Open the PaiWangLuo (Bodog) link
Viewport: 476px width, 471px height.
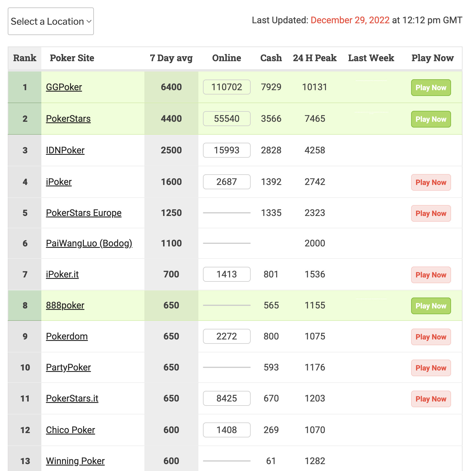89,243
